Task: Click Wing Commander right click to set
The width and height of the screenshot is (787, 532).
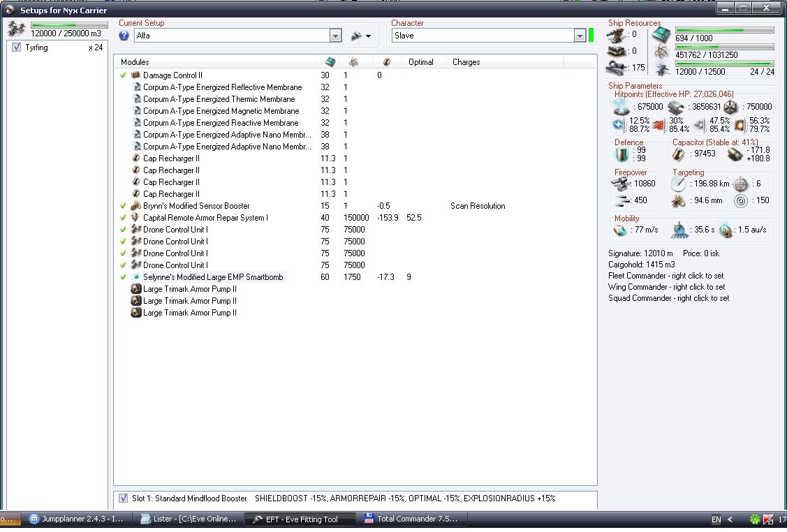Action: [x=666, y=286]
